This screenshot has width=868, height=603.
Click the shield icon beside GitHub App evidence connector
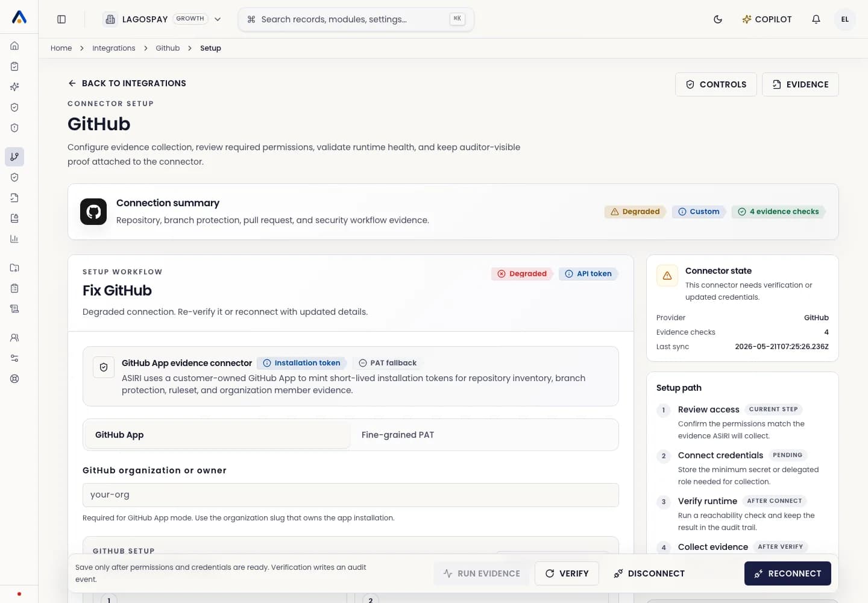[x=104, y=367]
